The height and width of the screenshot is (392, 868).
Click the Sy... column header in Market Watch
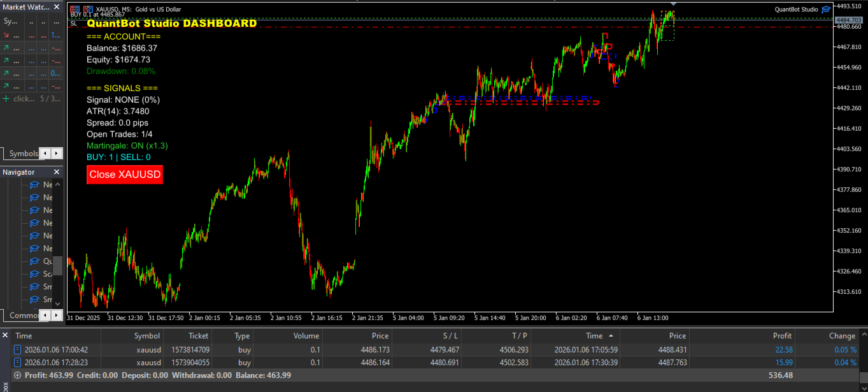pos(10,21)
